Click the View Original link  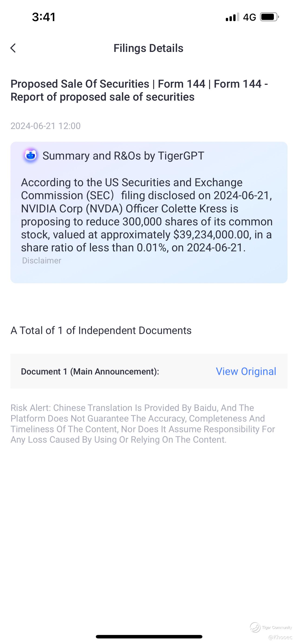coord(246,371)
